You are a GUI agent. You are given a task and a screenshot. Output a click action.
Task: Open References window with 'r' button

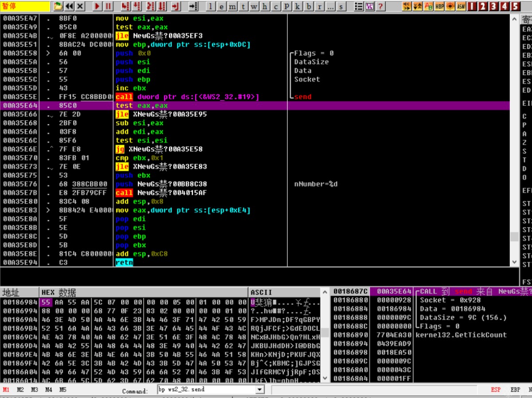319,6
